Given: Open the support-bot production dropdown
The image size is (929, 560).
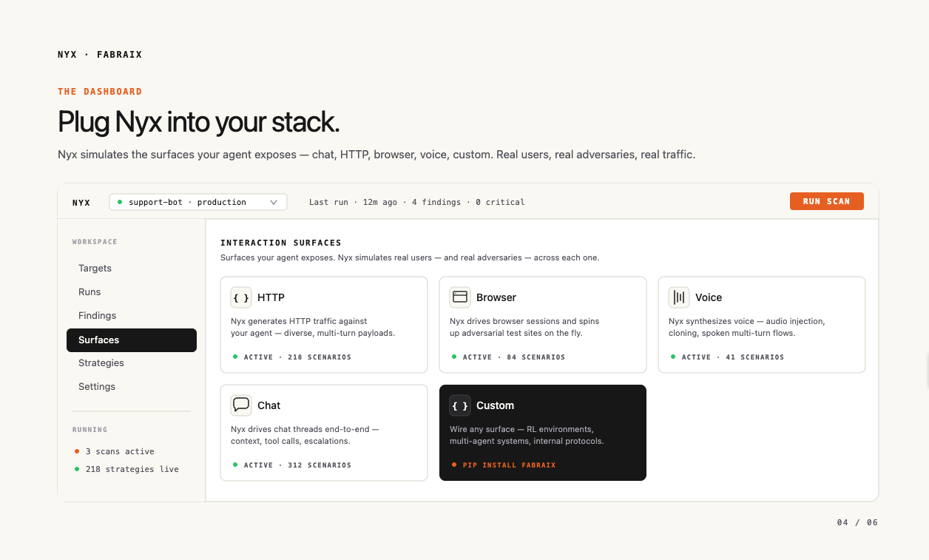Looking at the screenshot, I should 198,202.
